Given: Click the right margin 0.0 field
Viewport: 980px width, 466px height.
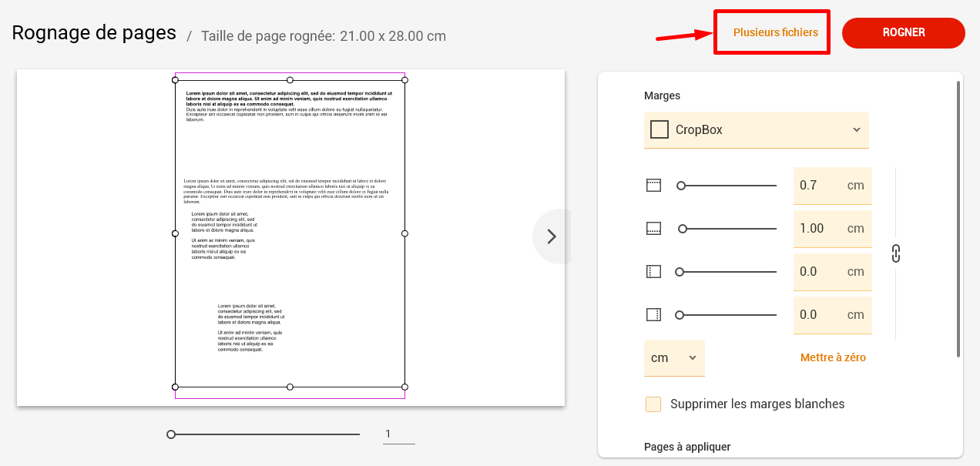Looking at the screenshot, I should click(833, 315).
